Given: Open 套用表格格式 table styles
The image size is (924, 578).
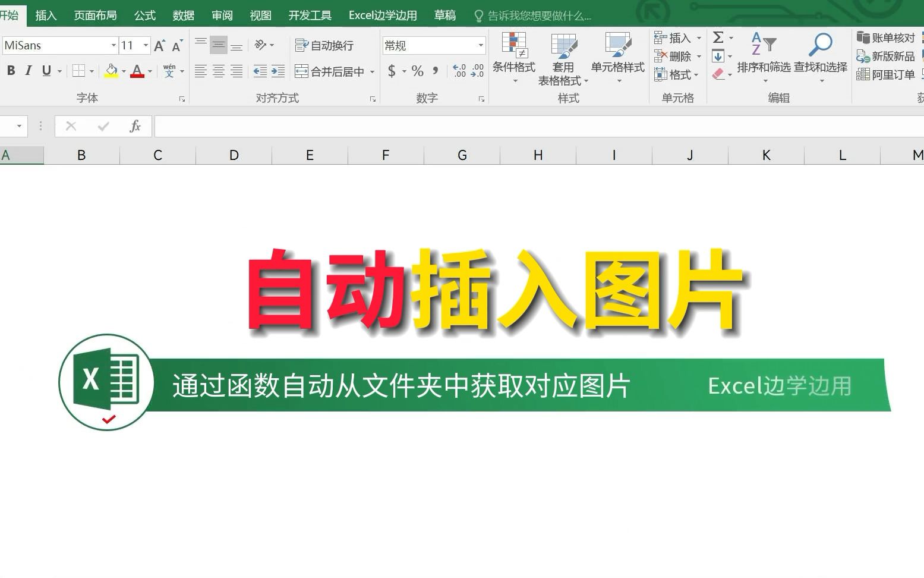Looking at the screenshot, I should coord(563,59).
